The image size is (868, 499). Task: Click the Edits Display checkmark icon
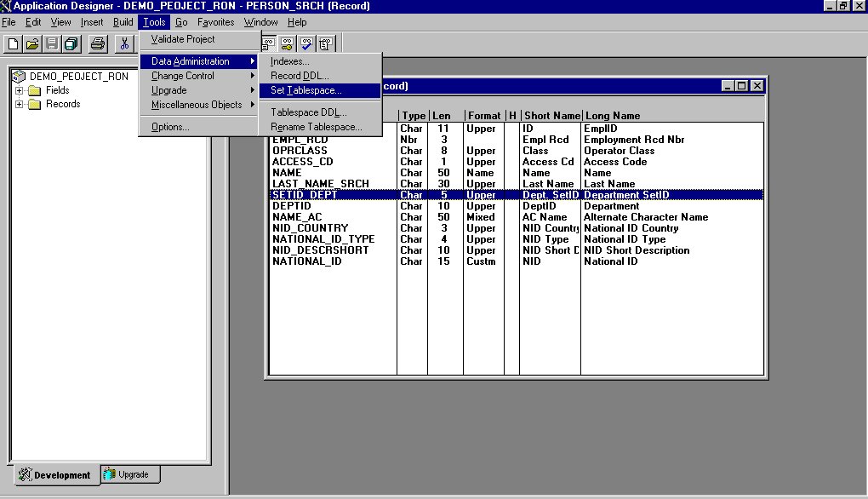306,43
